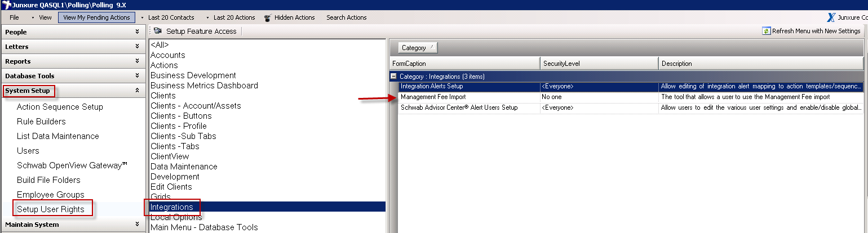Open Setup User Rights
868x233 pixels.
(50, 209)
